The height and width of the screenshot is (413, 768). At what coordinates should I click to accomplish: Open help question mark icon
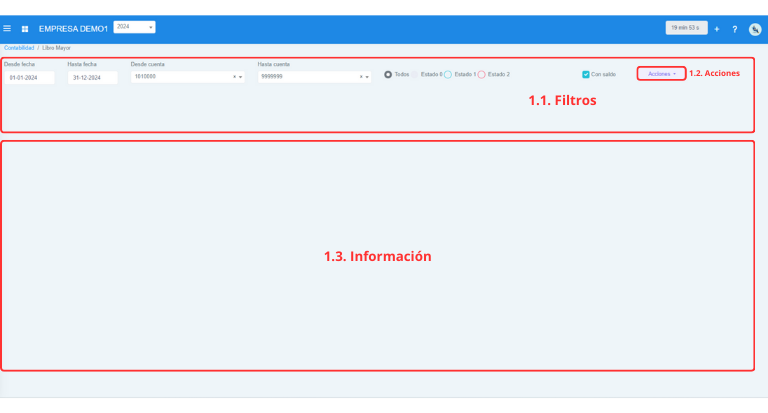tap(735, 29)
